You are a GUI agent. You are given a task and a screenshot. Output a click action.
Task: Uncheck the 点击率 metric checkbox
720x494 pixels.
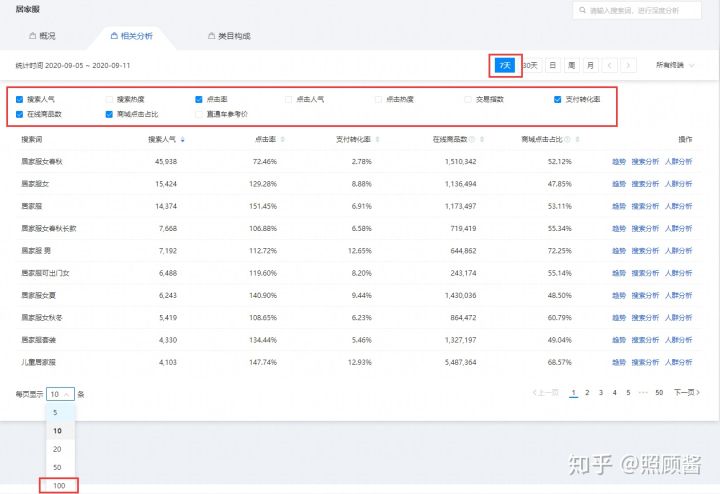[199, 99]
